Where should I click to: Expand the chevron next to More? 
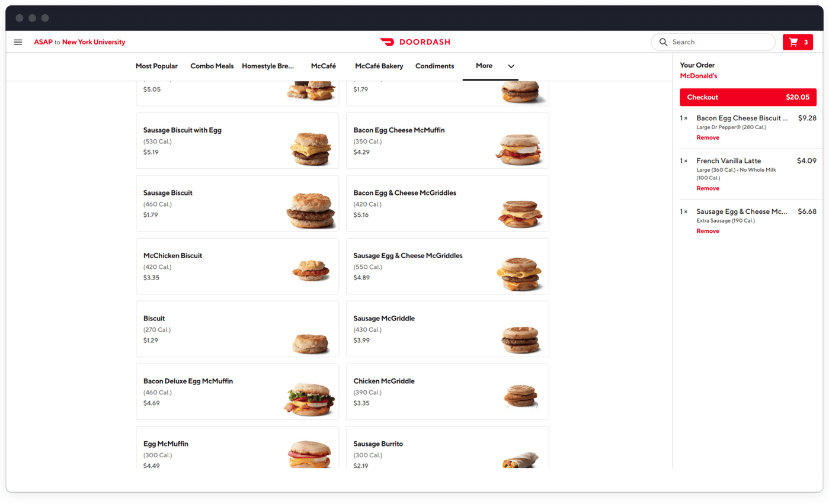pyautogui.click(x=511, y=66)
